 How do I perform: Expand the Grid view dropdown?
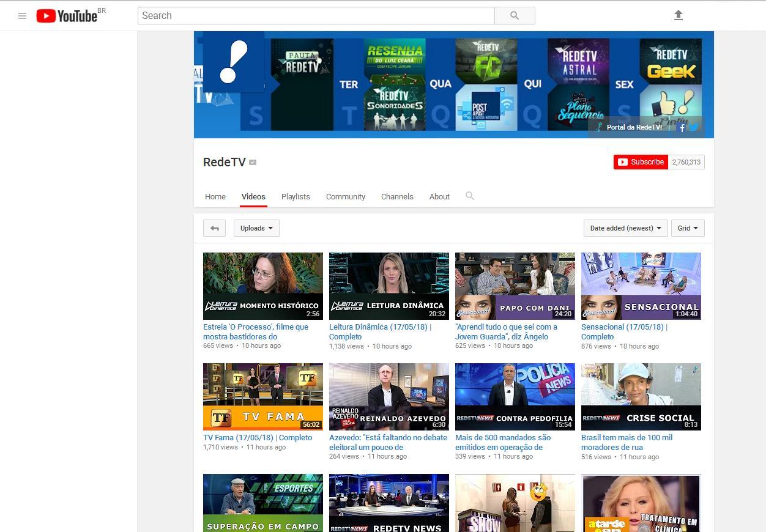point(688,228)
